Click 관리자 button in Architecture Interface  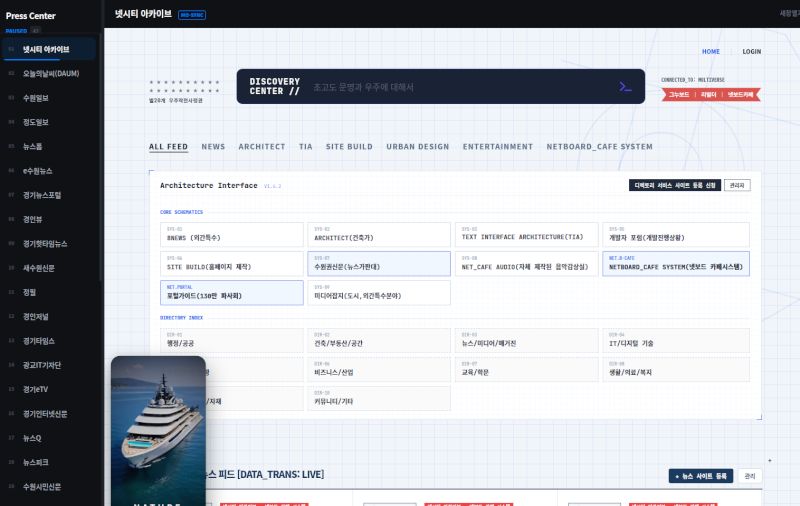pos(737,185)
